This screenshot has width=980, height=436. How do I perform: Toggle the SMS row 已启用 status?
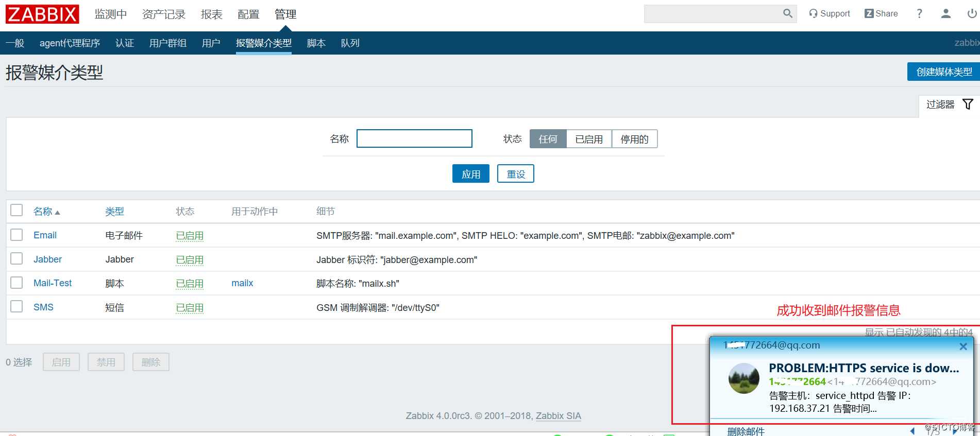pyautogui.click(x=190, y=308)
